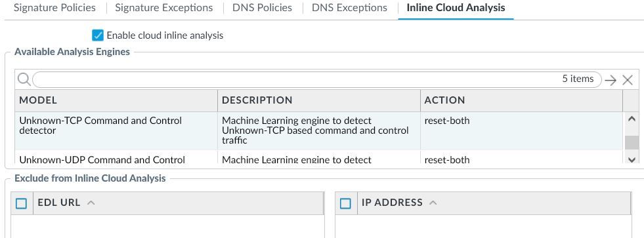The width and height of the screenshot is (644, 238).
Task: Click the search magnifier icon
Action: click(24, 79)
